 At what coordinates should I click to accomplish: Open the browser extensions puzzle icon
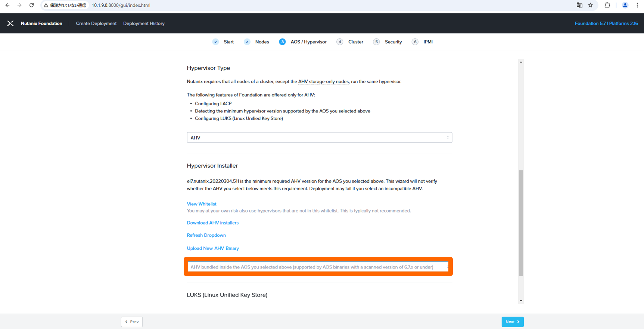607,5
